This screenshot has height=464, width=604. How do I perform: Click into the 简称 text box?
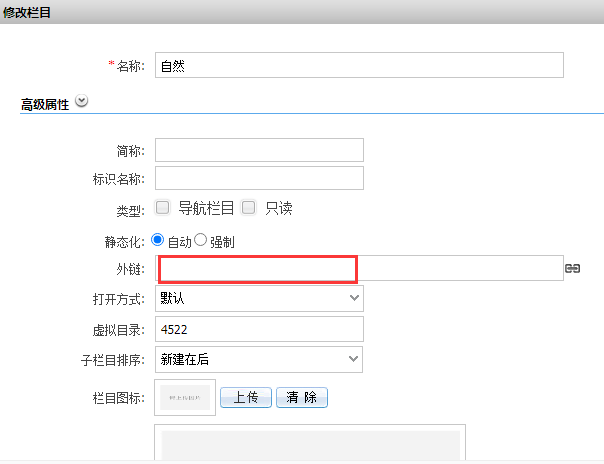click(259, 150)
